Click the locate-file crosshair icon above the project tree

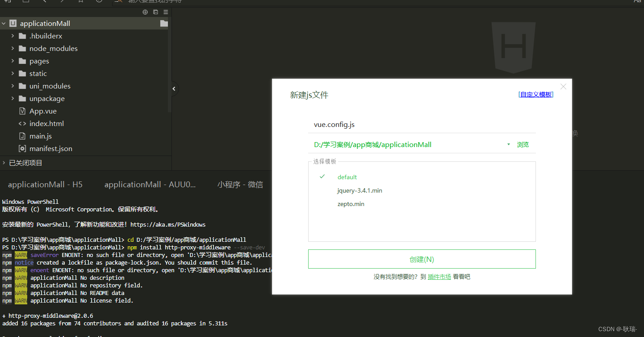145,12
